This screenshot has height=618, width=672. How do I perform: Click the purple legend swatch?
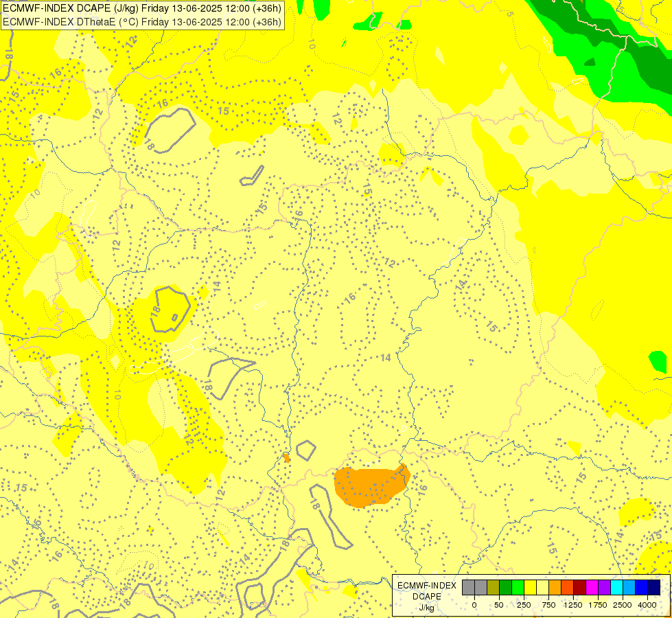(604, 588)
